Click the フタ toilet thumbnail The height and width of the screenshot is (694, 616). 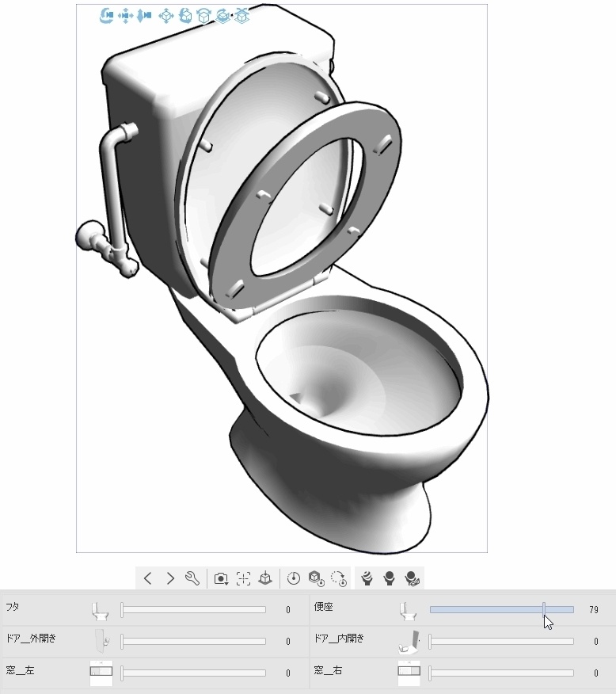point(101,610)
